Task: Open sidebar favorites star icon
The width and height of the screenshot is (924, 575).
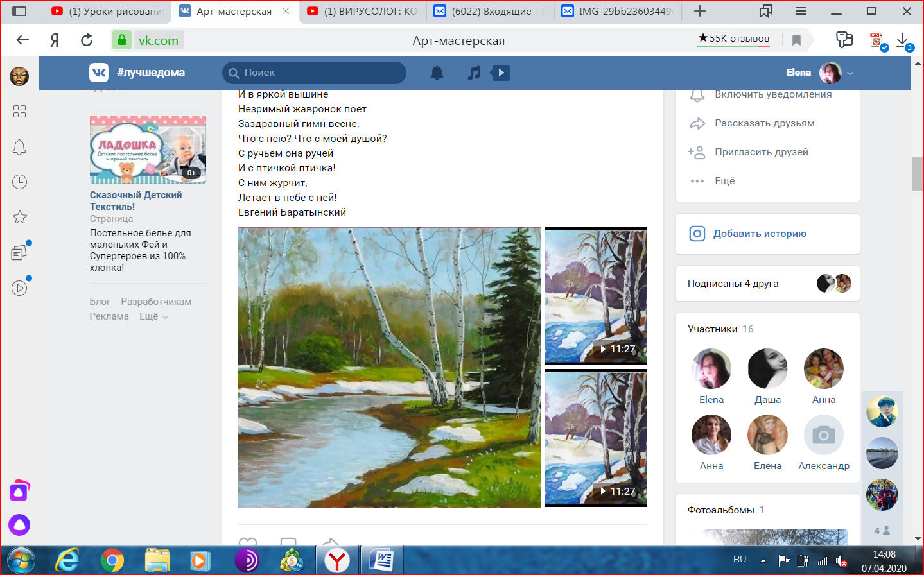Action: [19, 217]
